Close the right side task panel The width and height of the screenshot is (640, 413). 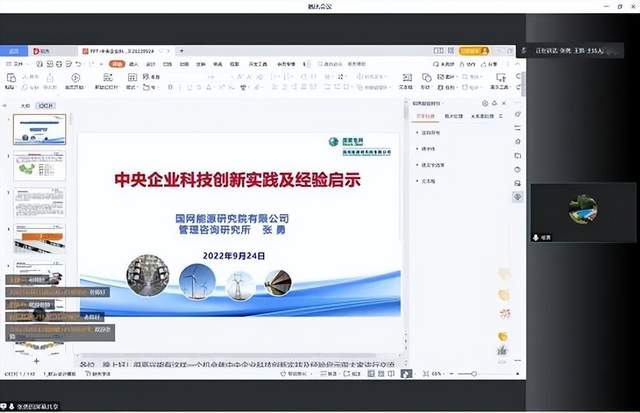(504, 103)
